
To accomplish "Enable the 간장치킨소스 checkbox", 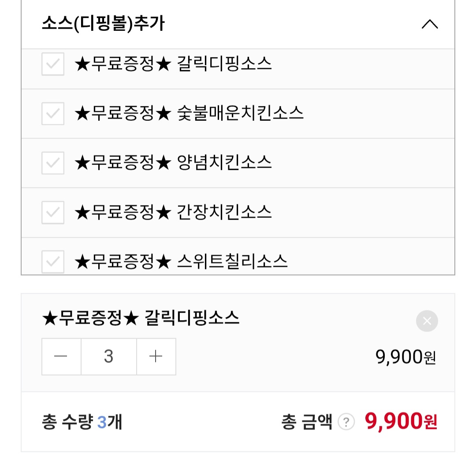I will click(x=53, y=213).
